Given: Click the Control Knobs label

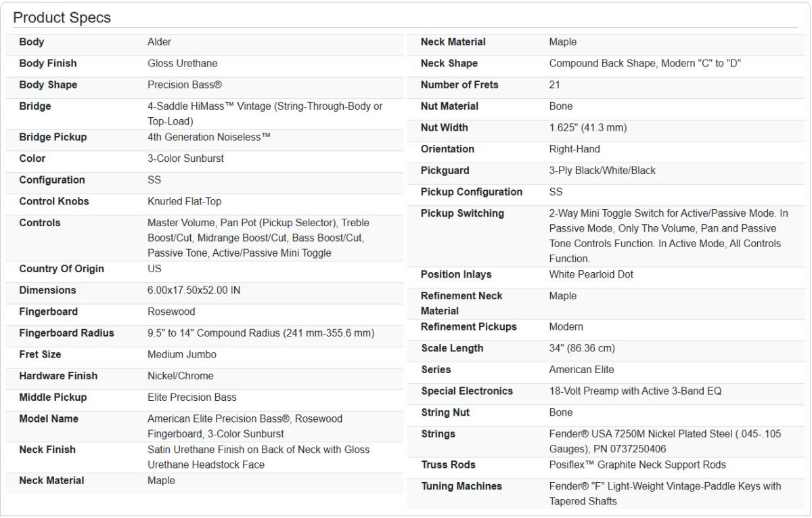Looking at the screenshot, I should (54, 202).
